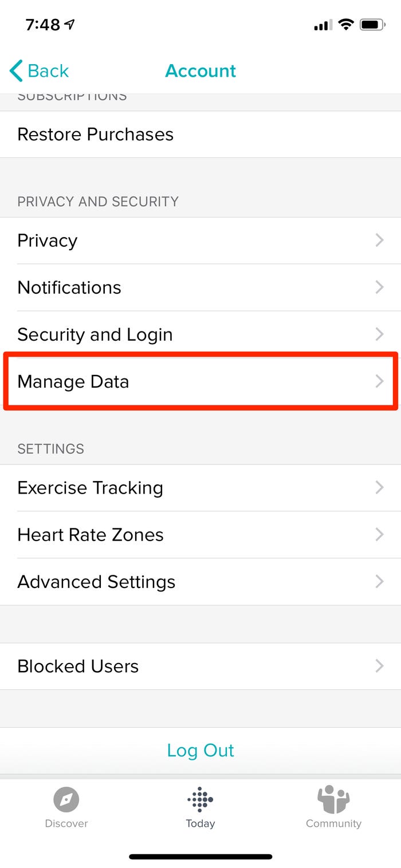
Task: Tap the Account page title
Action: pyautogui.click(x=200, y=71)
